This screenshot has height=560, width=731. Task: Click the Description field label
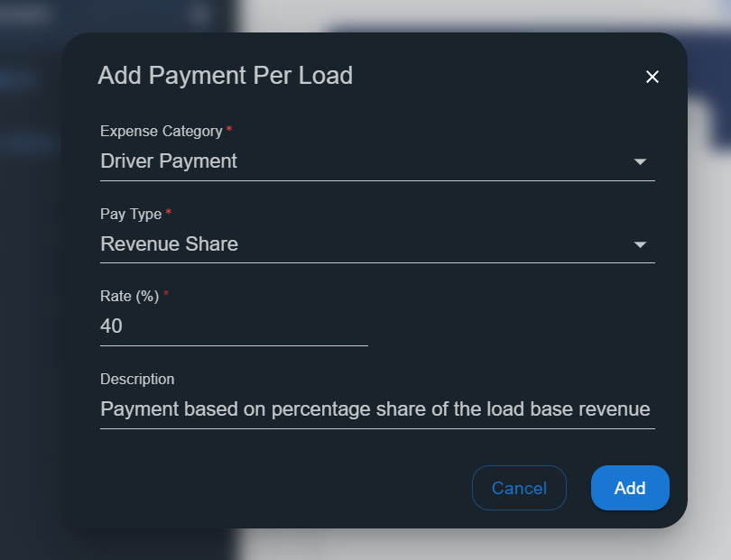[x=137, y=379]
